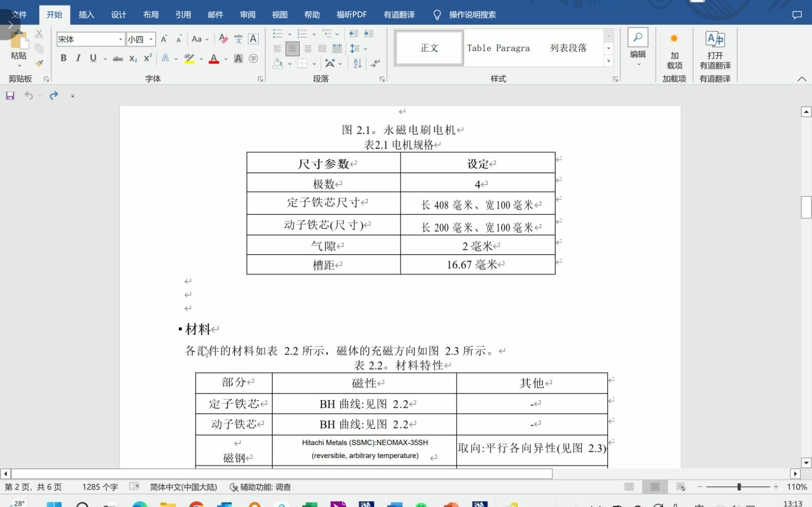Undo the last action
Image resolution: width=812 pixels, height=507 pixels.
click(x=29, y=95)
